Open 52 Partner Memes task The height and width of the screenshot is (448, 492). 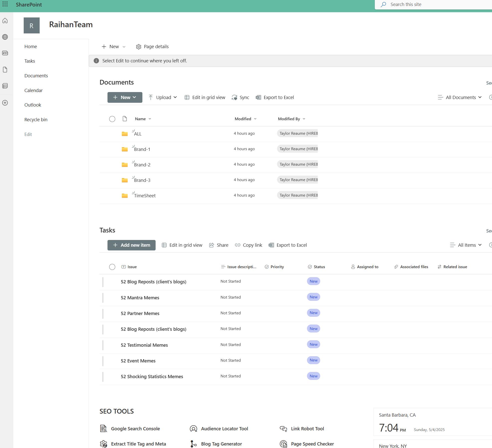[x=140, y=314]
